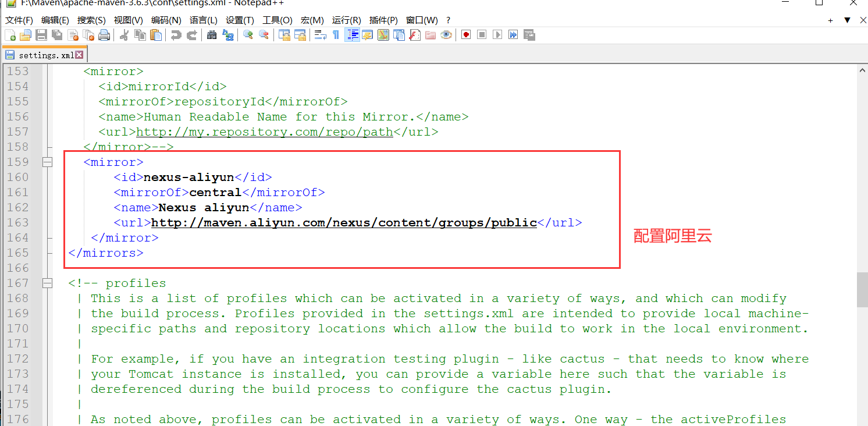Click the Close All documents toolbar icon
Image resolution: width=868 pixels, height=426 pixels.
[88, 35]
